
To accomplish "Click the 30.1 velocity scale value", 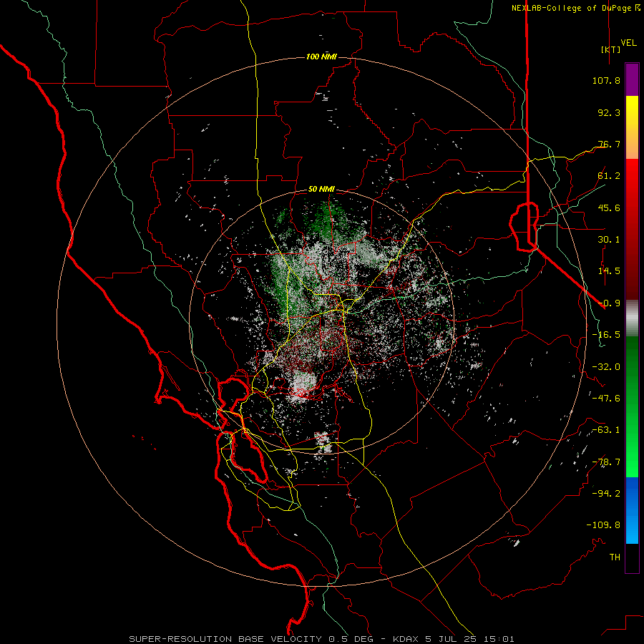I will click(609, 240).
